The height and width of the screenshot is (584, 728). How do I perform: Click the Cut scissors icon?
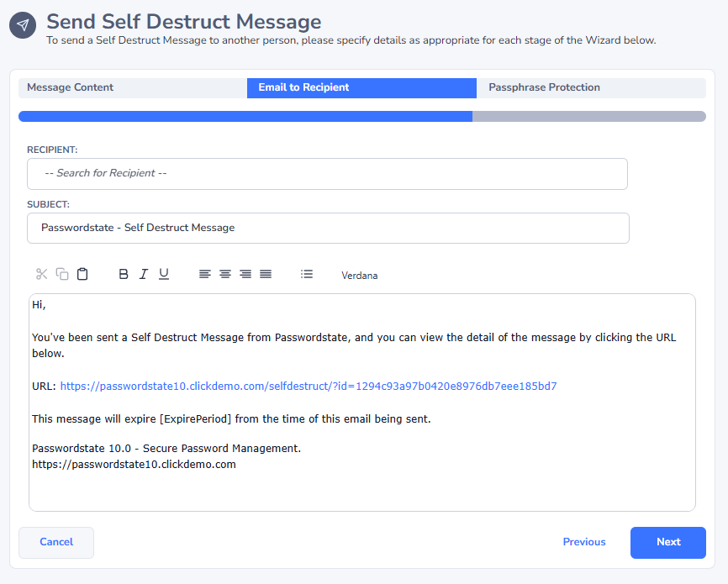click(x=42, y=274)
